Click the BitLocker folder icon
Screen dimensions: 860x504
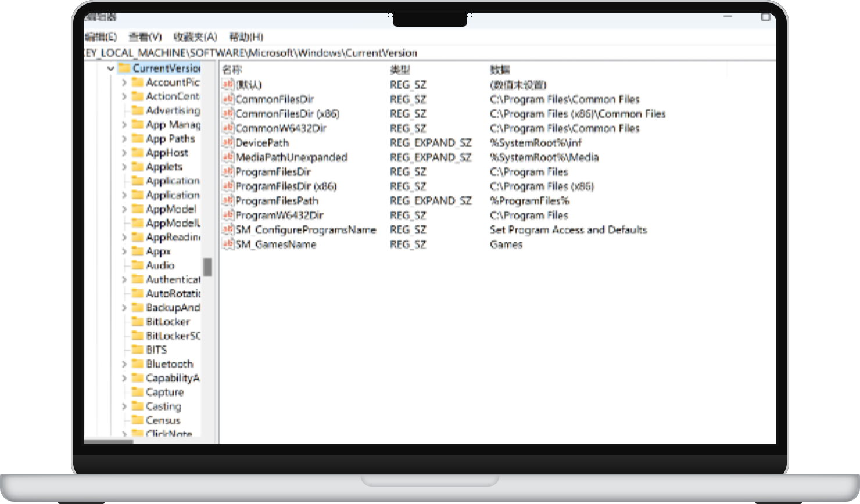[138, 321]
